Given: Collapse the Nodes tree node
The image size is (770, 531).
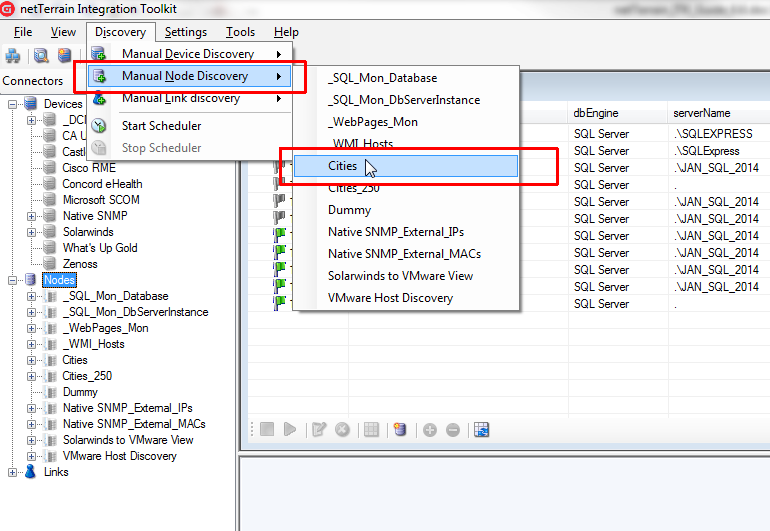Looking at the screenshot, I should (13, 280).
